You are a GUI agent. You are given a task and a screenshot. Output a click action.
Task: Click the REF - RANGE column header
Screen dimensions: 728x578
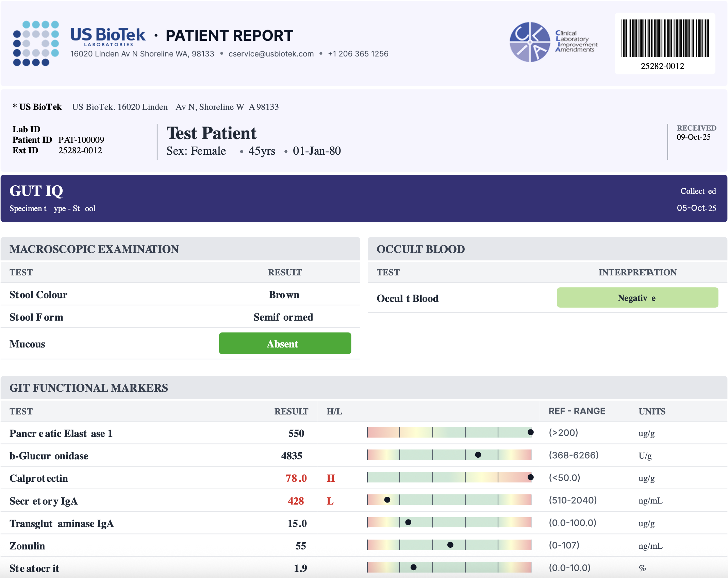(577, 411)
